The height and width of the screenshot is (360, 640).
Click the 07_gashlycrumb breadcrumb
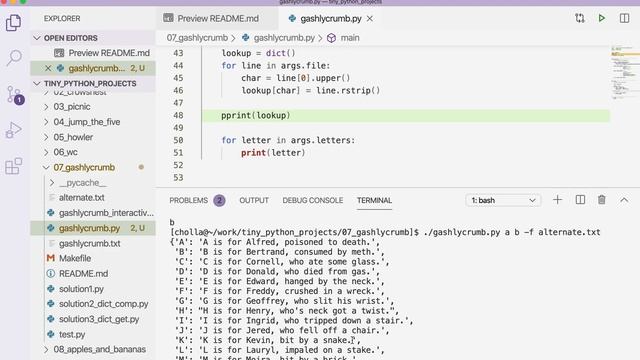(197, 38)
